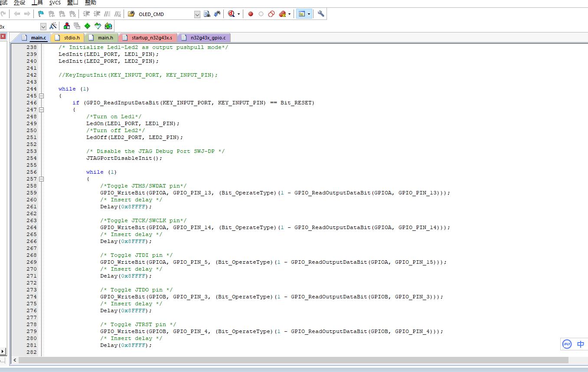The height and width of the screenshot is (372, 588).
Task: Click line number 254 in the gutter
Action: tap(31, 158)
